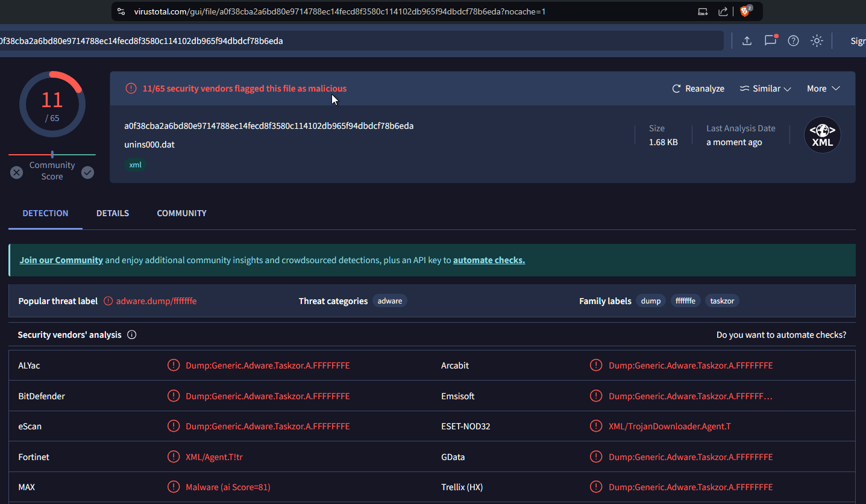Click the Fortinet vendor name

pos(34,457)
